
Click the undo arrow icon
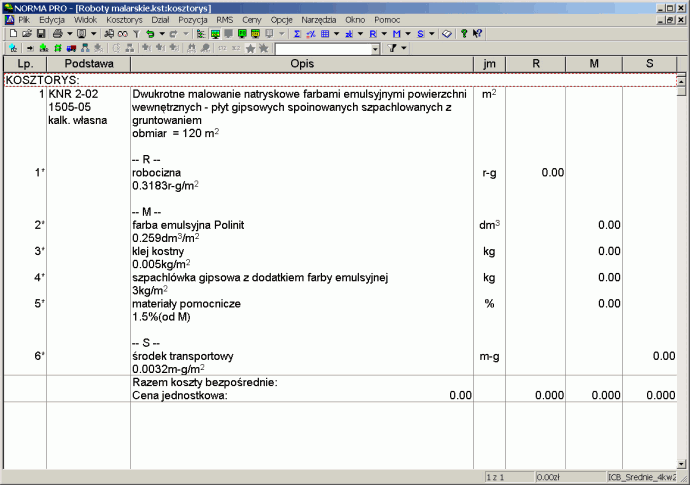coord(148,34)
